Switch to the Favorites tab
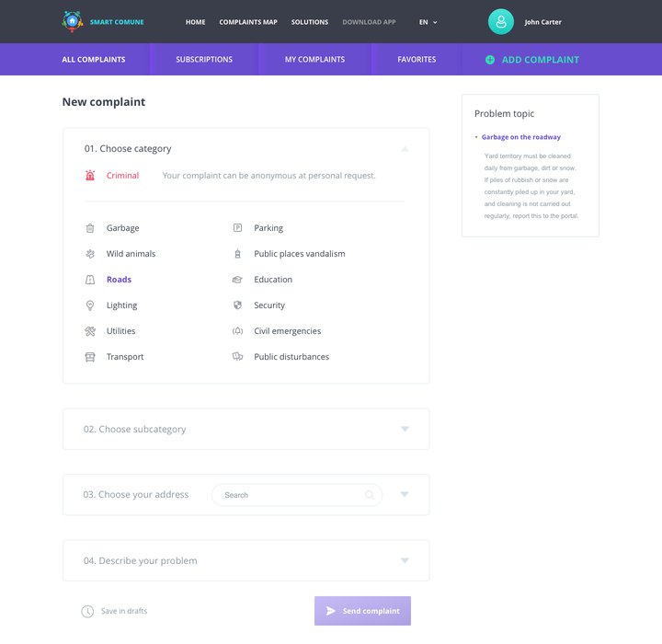The height and width of the screenshot is (644, 662). point(417,60)
